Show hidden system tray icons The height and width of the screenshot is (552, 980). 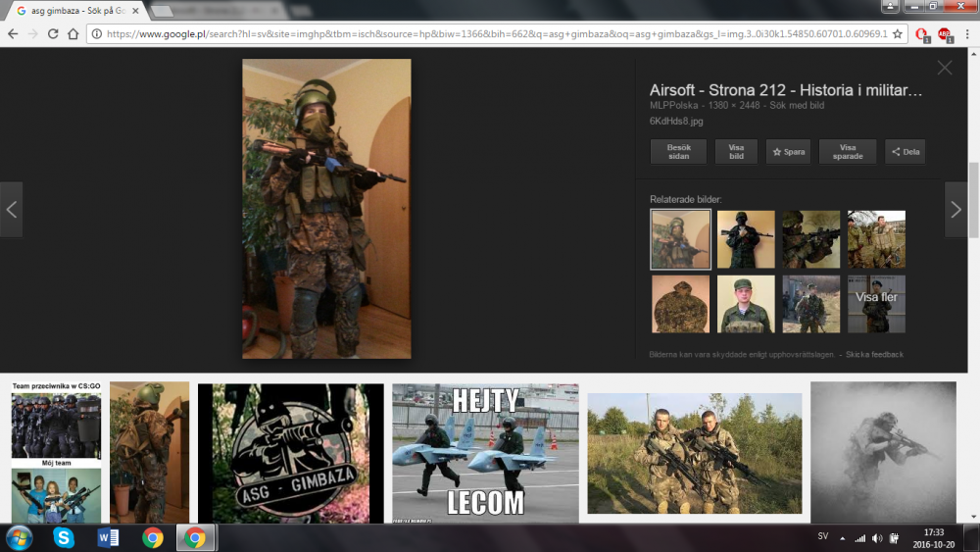(842, 538)
